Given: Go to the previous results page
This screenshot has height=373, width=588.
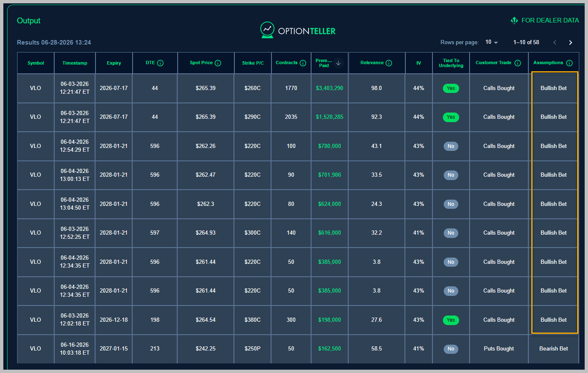Looking at the screenshot, I should 555,42.
